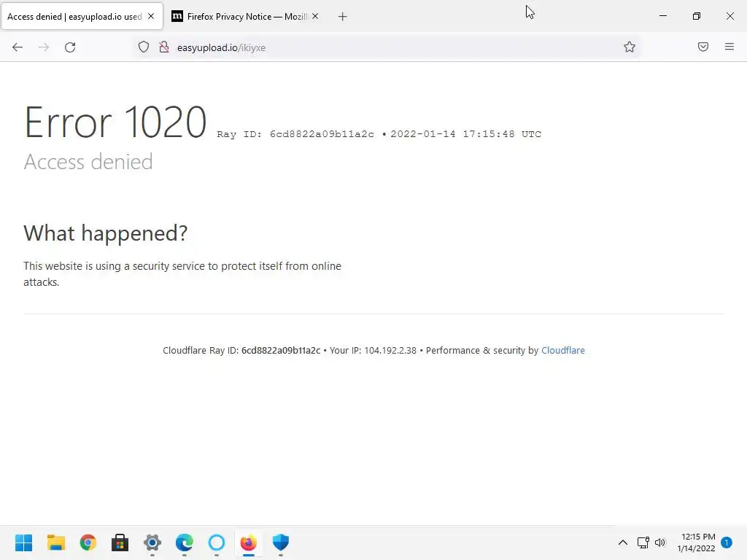The width and height of the screenshot is (747, 560).
Task: Open the tracking protection shield icon
Action: [144, 47]
